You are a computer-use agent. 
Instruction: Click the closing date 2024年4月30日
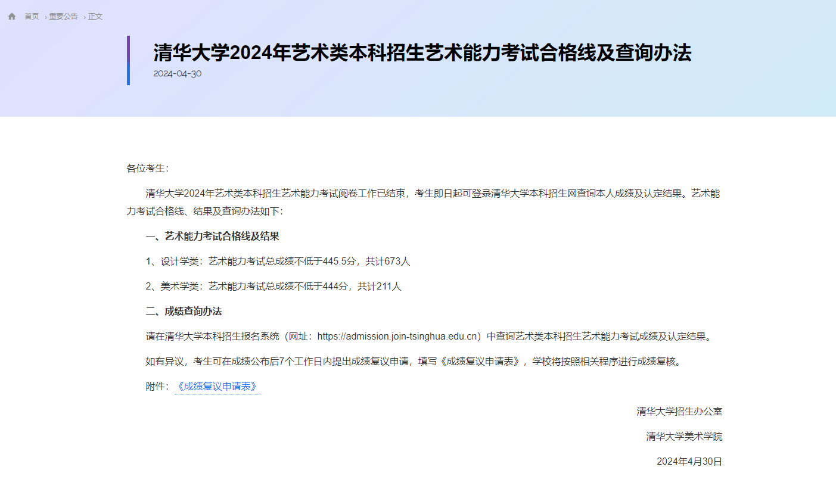tap(689, 462)
